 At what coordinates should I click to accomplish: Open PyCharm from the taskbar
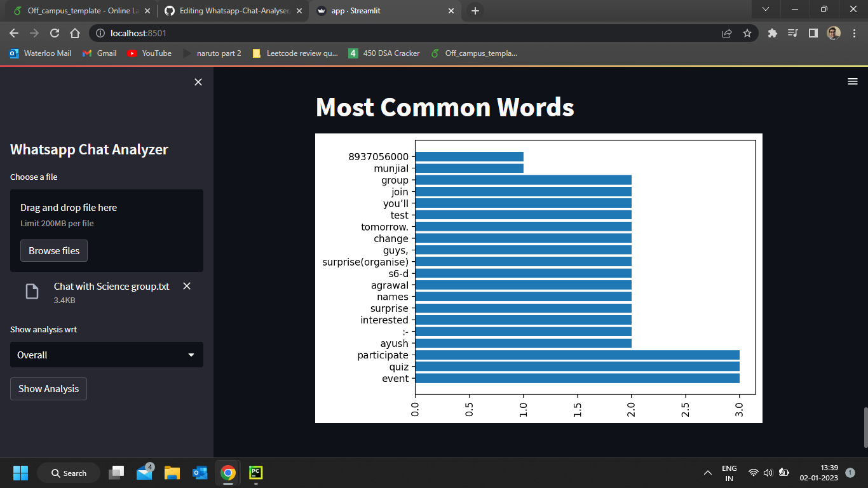(x=255, y=473)
